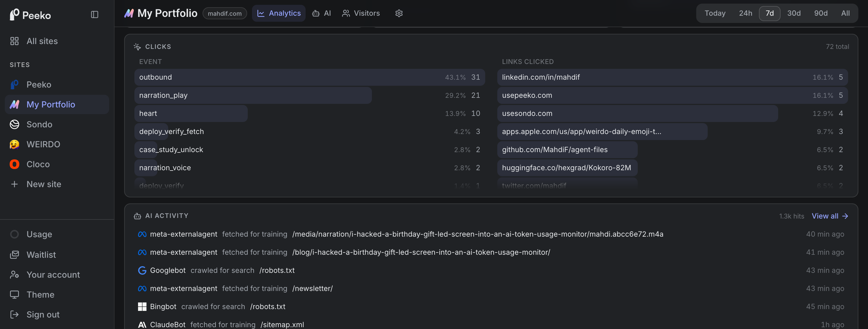Open Your account page
Screen dimensions: 868x329
click(x=57, y=274)
